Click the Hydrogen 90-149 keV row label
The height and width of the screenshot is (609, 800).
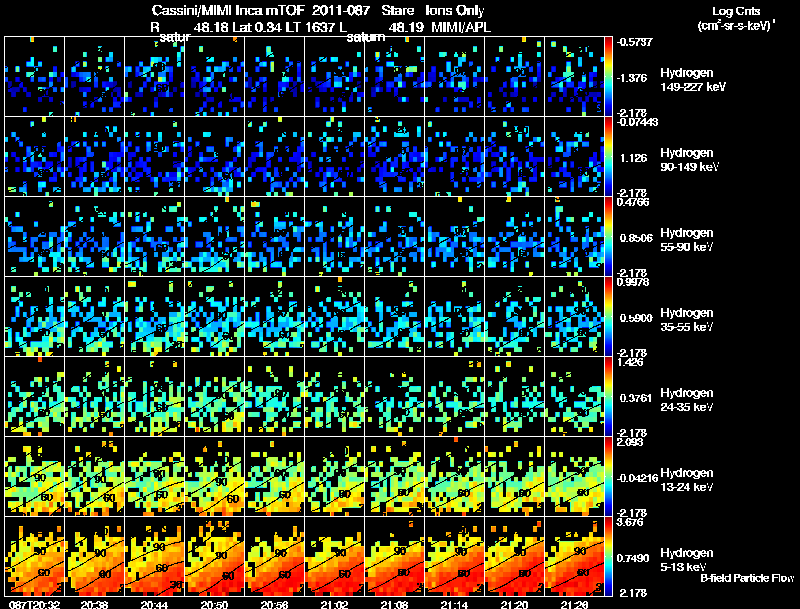click(690, 160)
